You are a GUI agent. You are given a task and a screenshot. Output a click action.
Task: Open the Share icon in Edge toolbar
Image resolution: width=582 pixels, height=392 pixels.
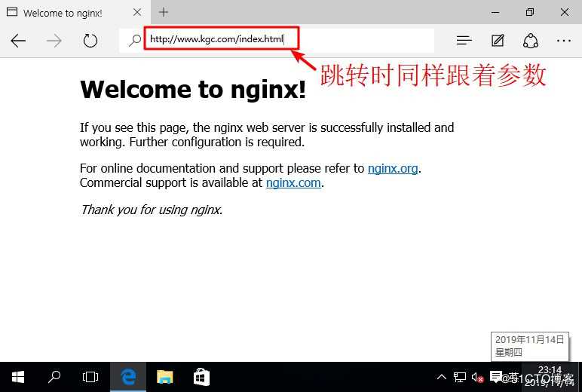click(x=531, y=41)
